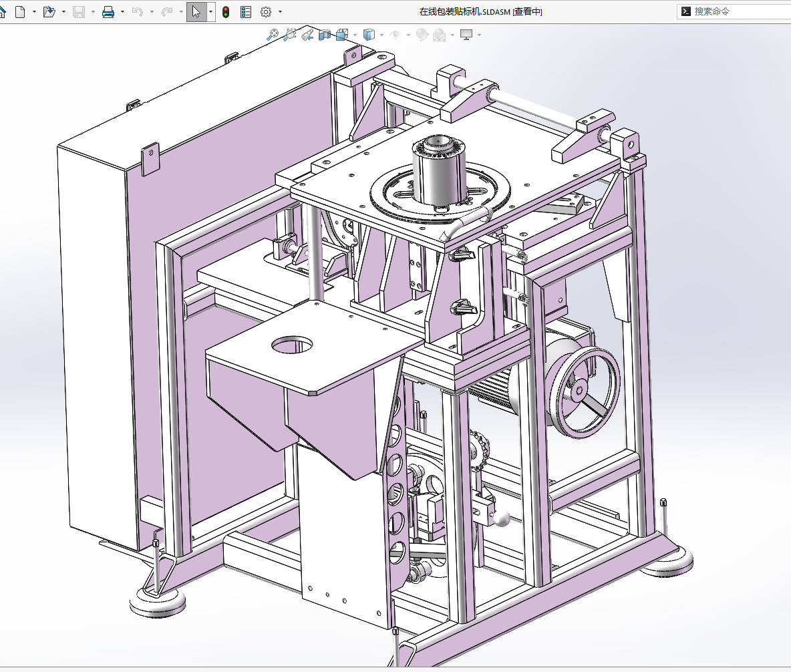
Task: Expand the Undo history dropdown arrow
Action: point(152,11)
